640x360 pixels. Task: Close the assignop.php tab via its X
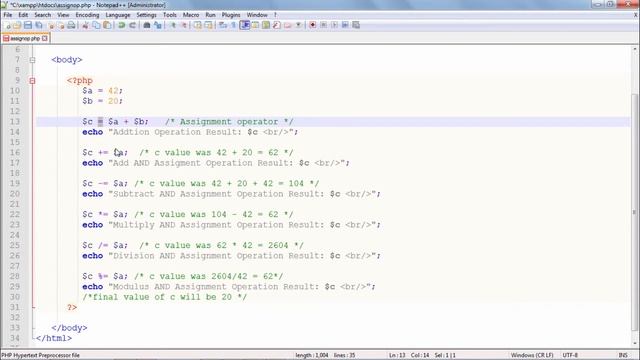click(44, 38)
